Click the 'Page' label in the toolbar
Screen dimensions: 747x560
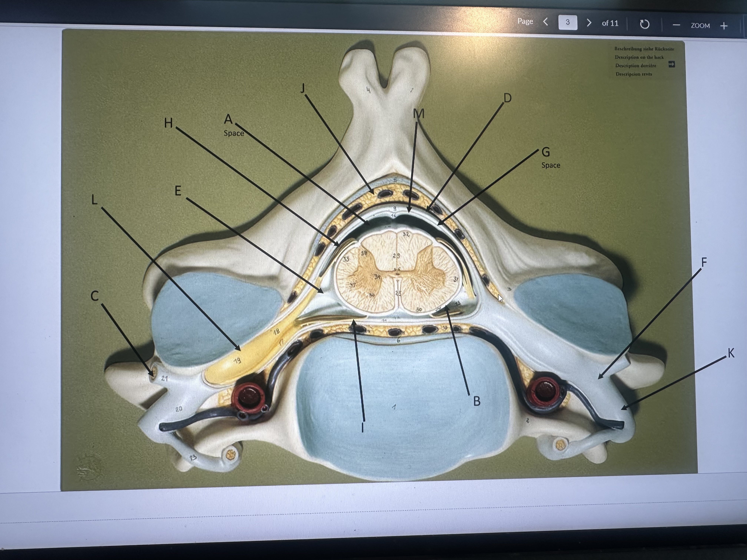[525, 21]
